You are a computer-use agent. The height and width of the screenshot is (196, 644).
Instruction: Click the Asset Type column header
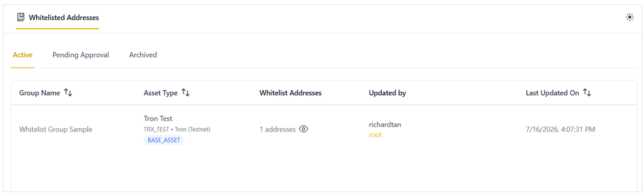point(161,93)
